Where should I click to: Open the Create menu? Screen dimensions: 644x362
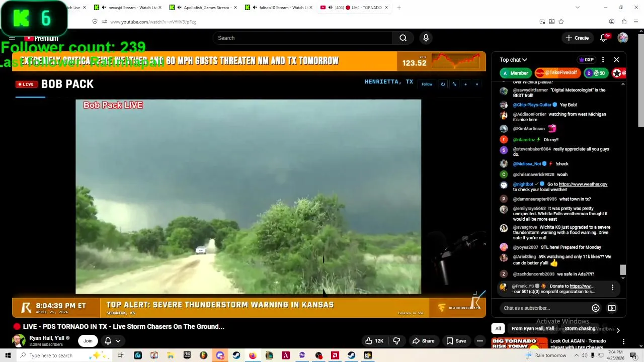[577, 38]
